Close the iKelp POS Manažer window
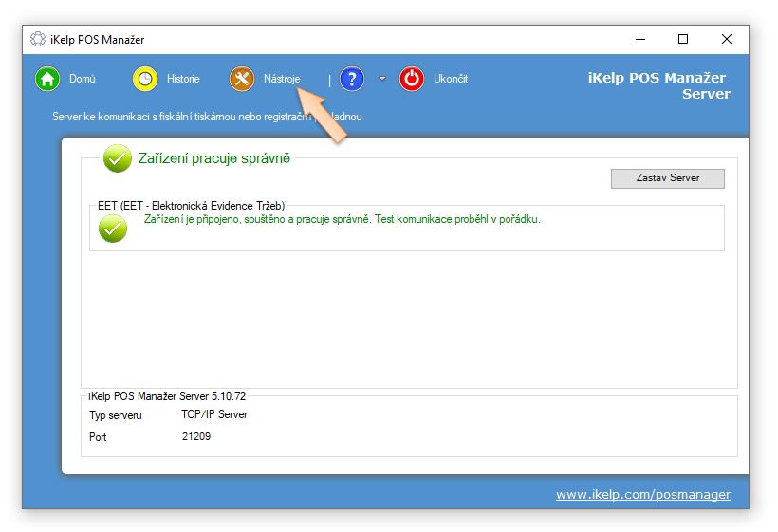The image size is (778, 532). tap(727, 40)
